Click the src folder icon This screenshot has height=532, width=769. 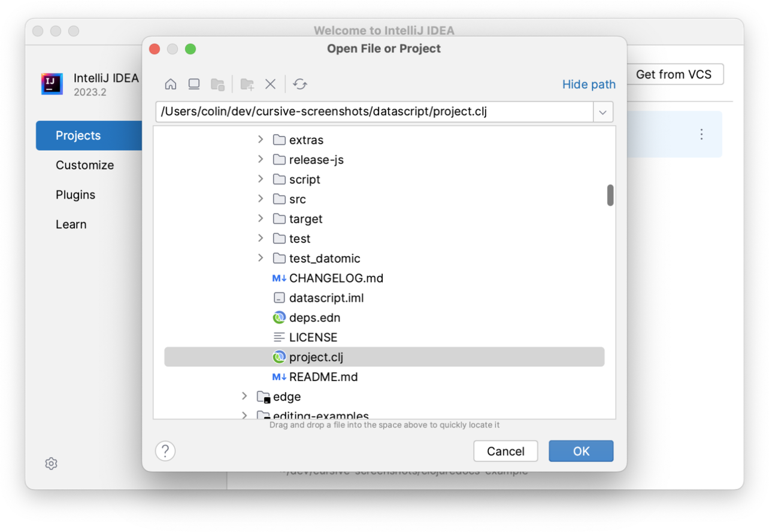coord(279,199)
